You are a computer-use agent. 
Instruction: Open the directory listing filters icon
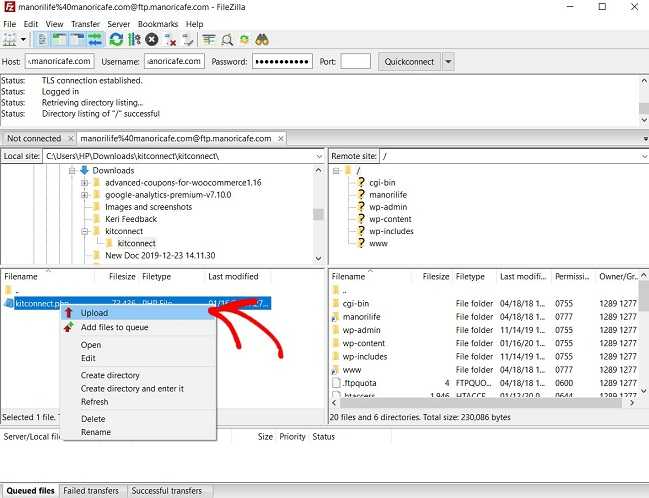209,40
